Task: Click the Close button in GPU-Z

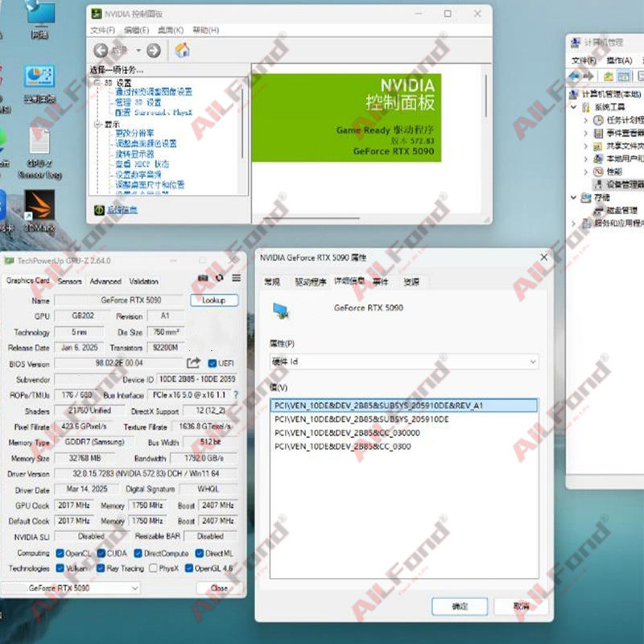Action: pos(219,588)
